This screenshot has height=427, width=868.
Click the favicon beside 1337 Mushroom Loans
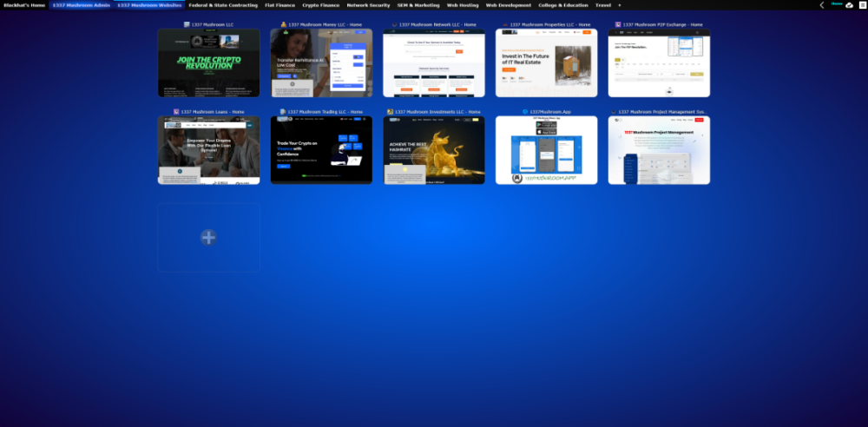coord(176,112)
